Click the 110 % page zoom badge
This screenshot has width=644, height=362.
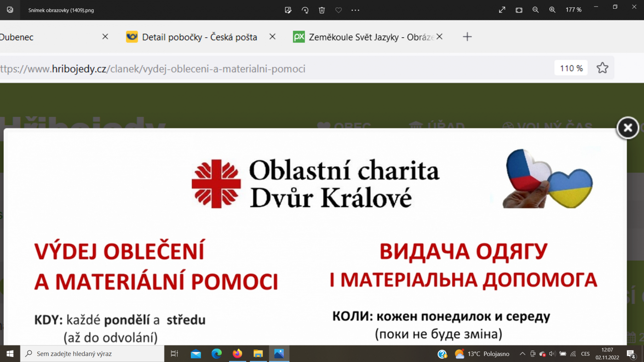coord(571,68)
